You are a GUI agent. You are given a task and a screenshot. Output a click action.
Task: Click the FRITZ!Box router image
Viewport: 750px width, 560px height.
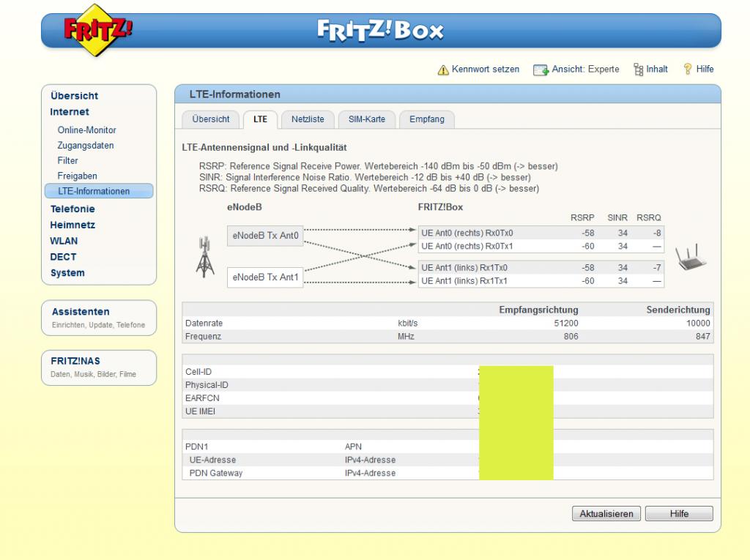[x=690, y=258]
